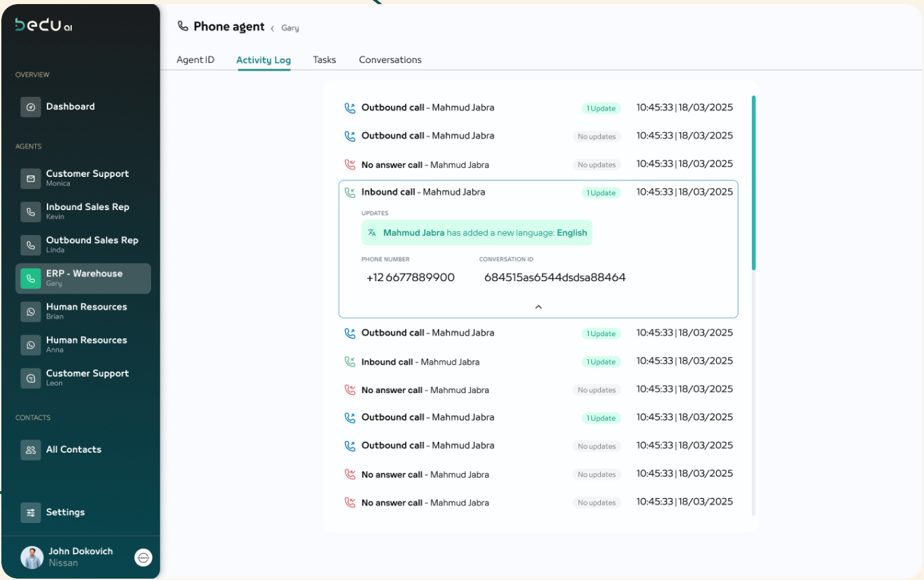Open Dashboard via its compass icon

tap(30, 107)
